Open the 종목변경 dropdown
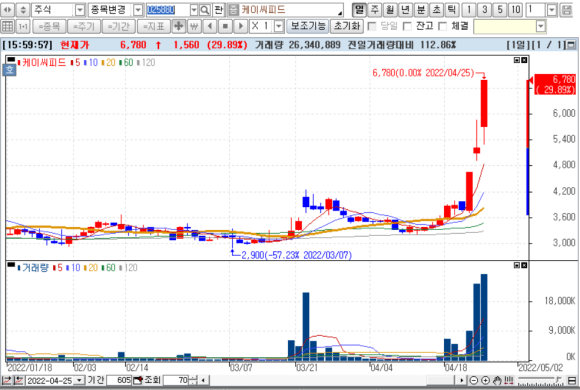580x390 pixels. tap(138, 10)
